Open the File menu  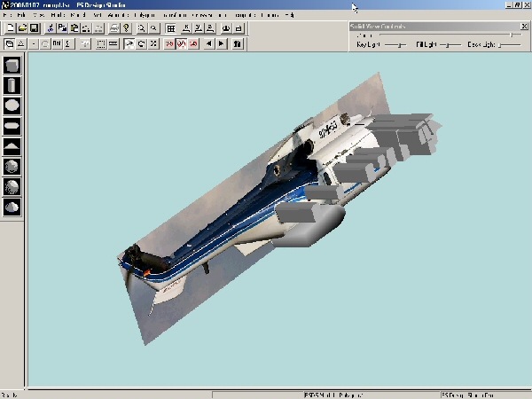point(9,15)
